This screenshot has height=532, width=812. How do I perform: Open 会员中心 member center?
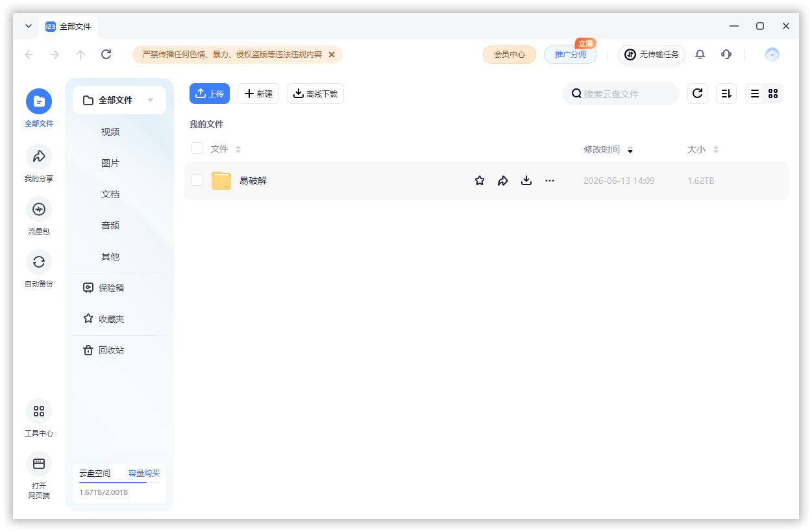pyautogui.click(x=510, y=55)
